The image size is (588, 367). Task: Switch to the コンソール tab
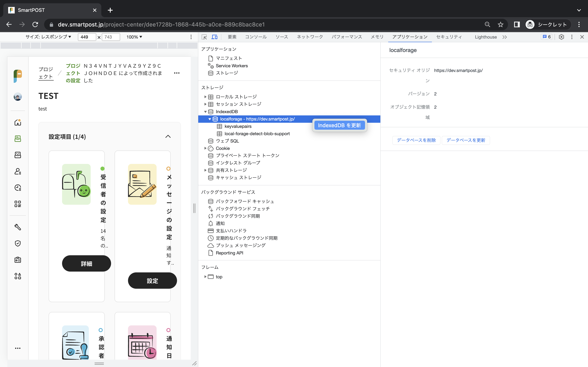[256, 37]
